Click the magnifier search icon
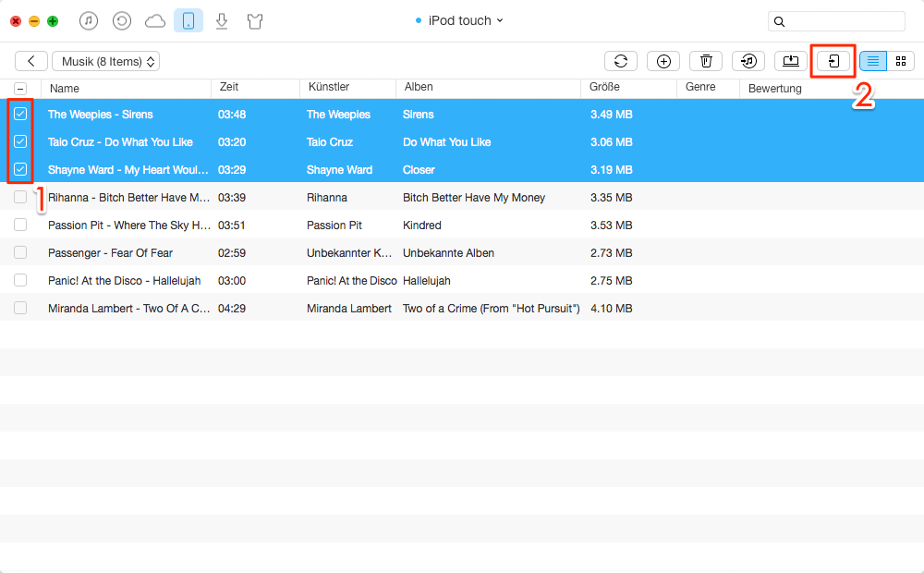The image size is (924, 573). pyautogui.click(x=779, y=22)
